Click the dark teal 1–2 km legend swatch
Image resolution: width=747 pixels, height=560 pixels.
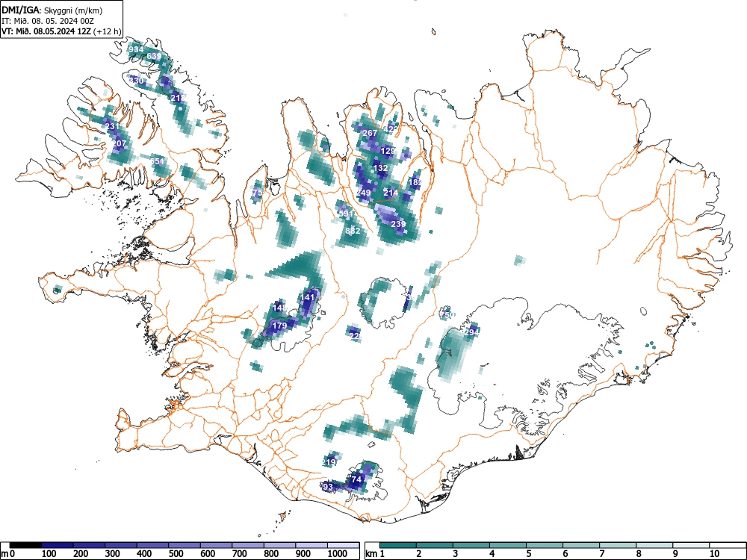pyautogui.click(x=398, y=545)
